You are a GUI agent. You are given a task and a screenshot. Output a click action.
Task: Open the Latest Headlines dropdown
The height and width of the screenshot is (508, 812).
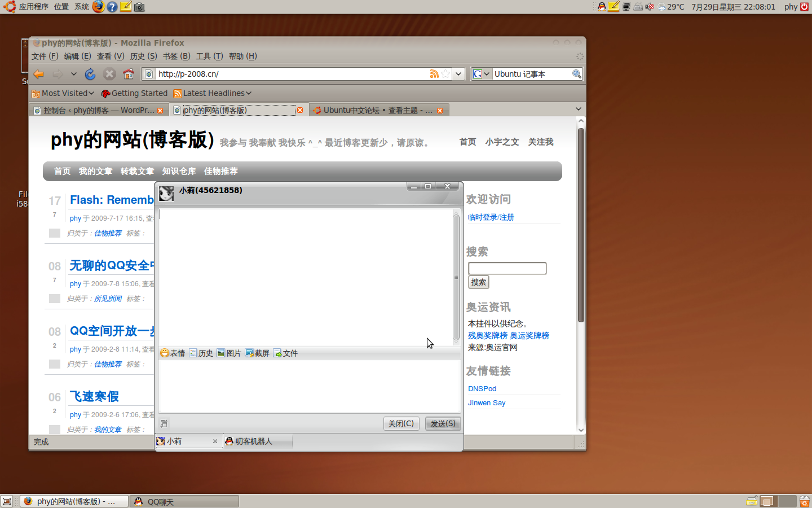[213, 93]
